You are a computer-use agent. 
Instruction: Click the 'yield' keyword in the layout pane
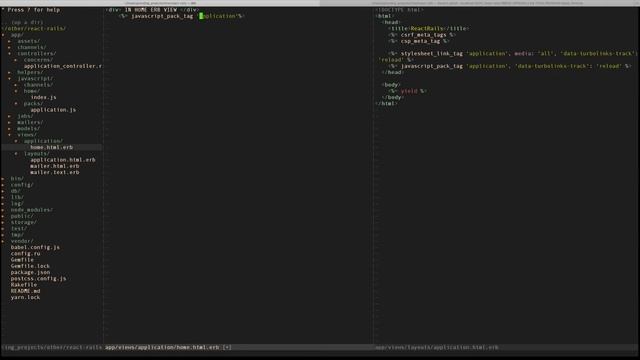point(409,91)
